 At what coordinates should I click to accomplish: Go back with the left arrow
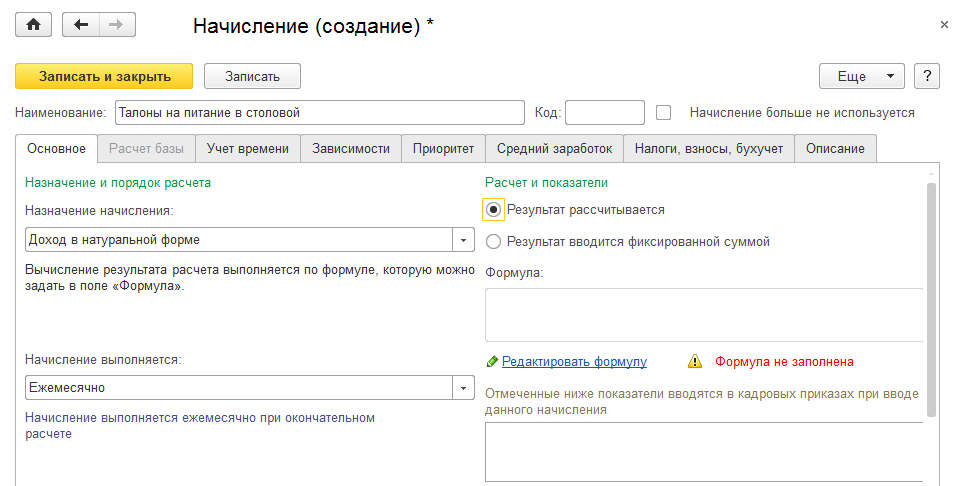pos(81,25)
